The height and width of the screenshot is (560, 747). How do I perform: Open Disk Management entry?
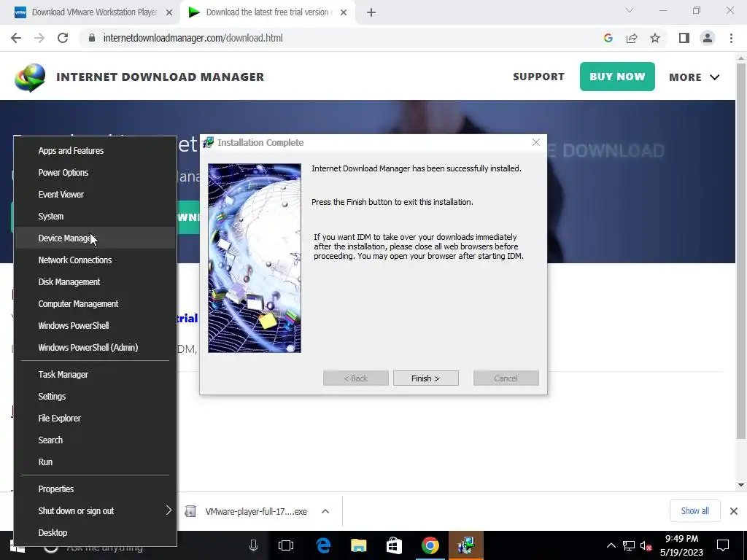(x=96, y=282)
